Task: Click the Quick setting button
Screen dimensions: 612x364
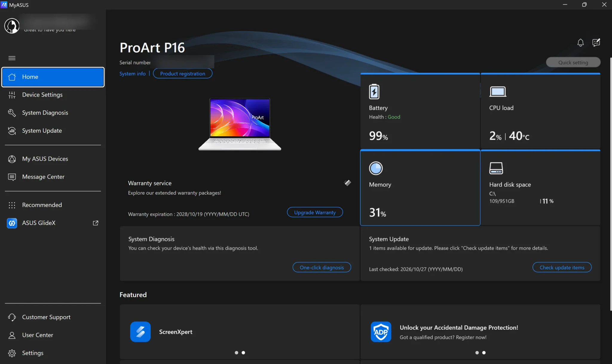Action: coord(573,62)
